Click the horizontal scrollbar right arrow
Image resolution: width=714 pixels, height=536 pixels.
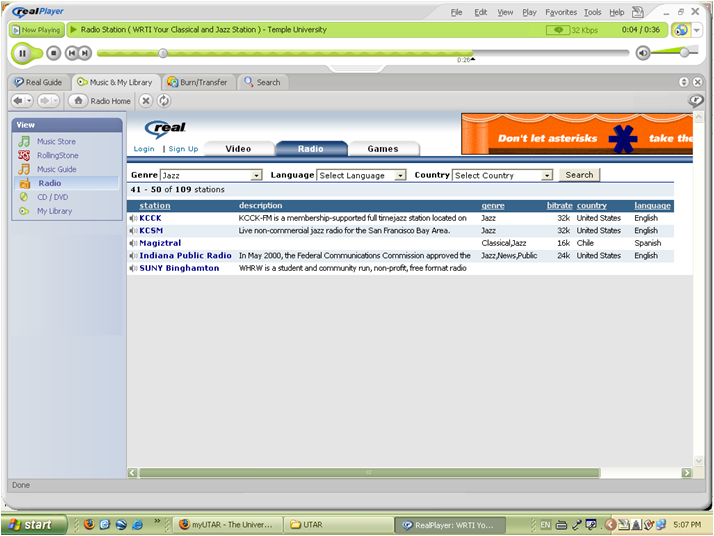[686, 473]
